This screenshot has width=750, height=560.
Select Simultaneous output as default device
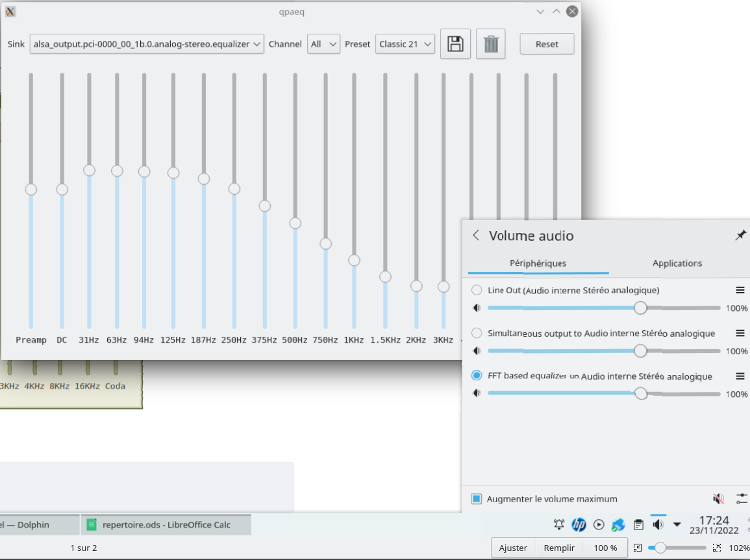477,333
